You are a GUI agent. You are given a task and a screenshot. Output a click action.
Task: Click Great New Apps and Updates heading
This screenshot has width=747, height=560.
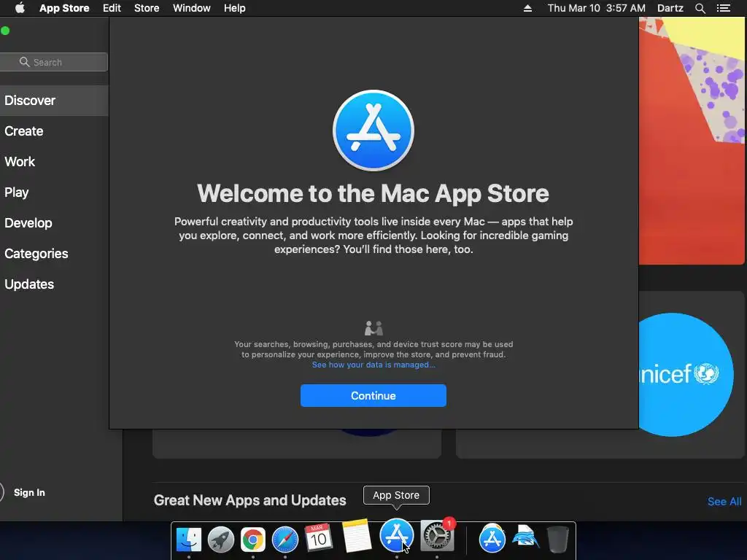click(249, 500)
